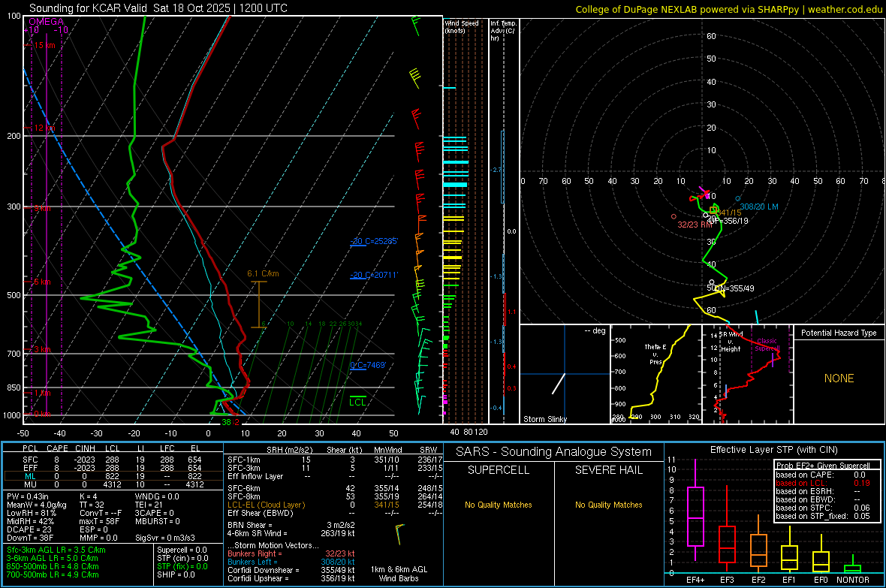The height and width of the screenshot is (588, 886).
Task: Select the SFC parcel row
Action: pyautogui.click(x=113, y=460)
